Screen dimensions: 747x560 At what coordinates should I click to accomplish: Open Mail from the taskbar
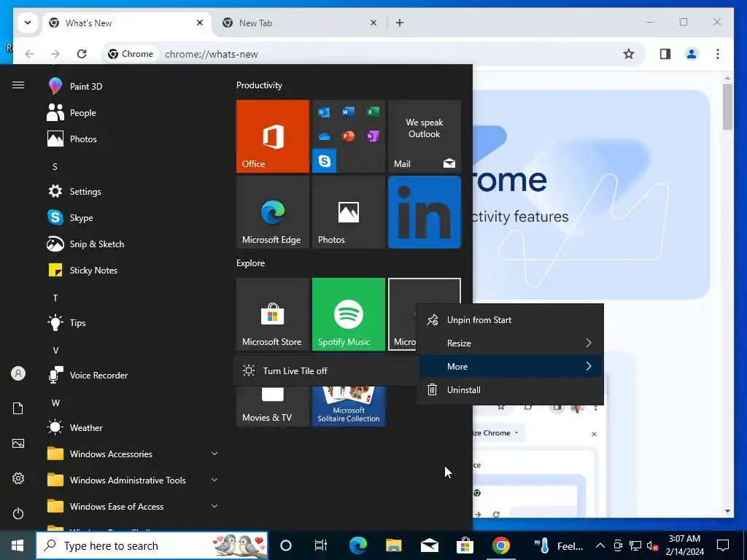(429, 545)
